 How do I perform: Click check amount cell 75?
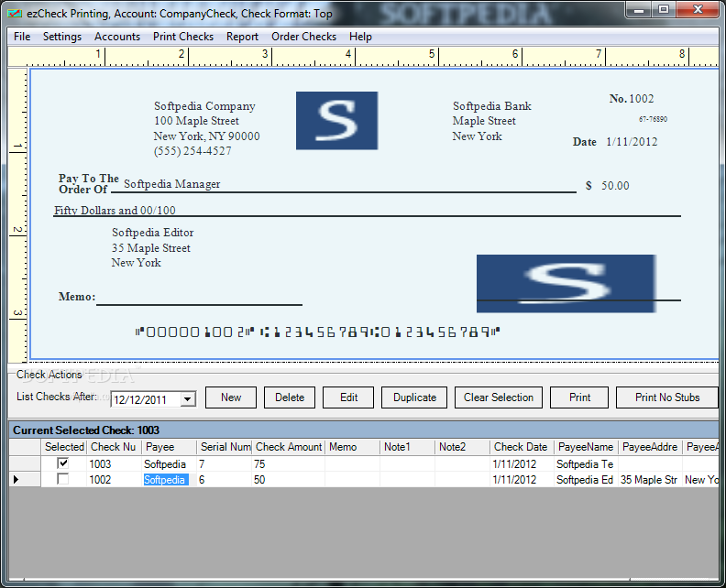tap(289, 463)
